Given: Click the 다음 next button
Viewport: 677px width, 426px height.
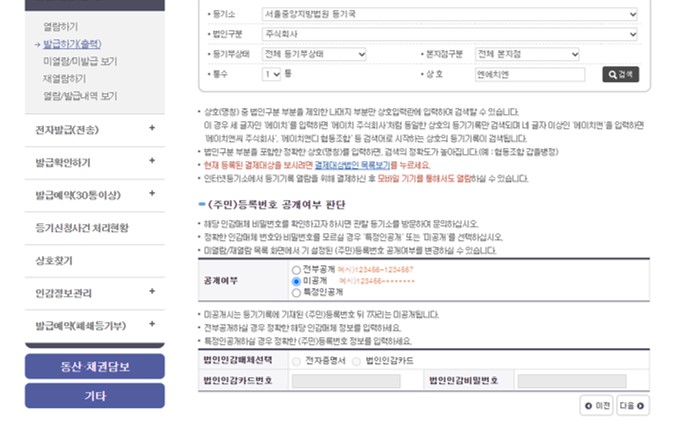Looking at the screenshot, I should pyautogui.click(x=633, y=406).
